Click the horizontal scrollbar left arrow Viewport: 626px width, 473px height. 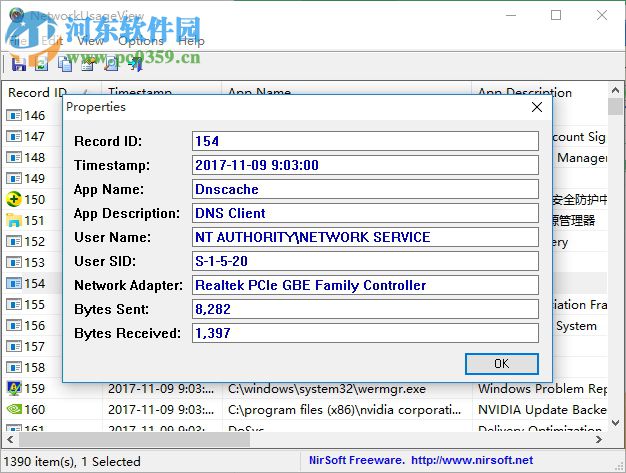10,439
